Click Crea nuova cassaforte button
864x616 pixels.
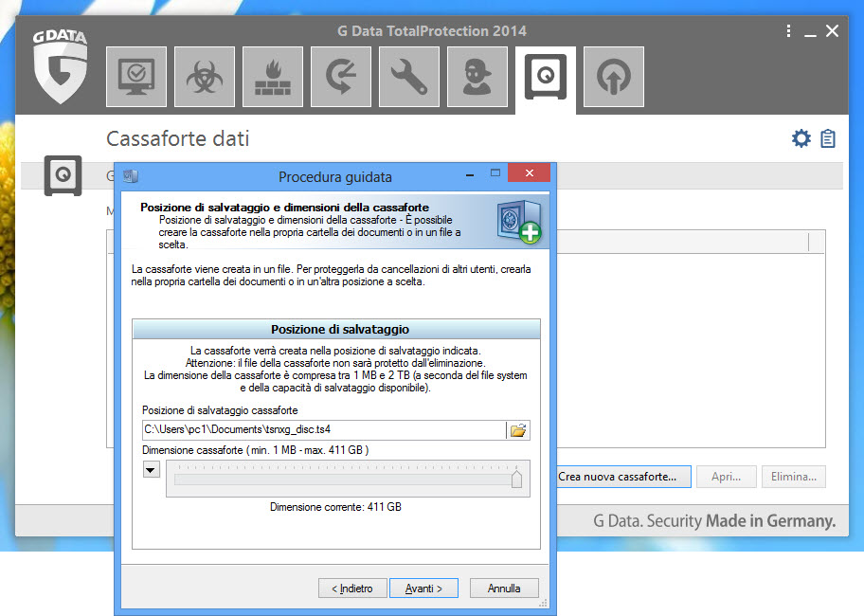(623, 477)
